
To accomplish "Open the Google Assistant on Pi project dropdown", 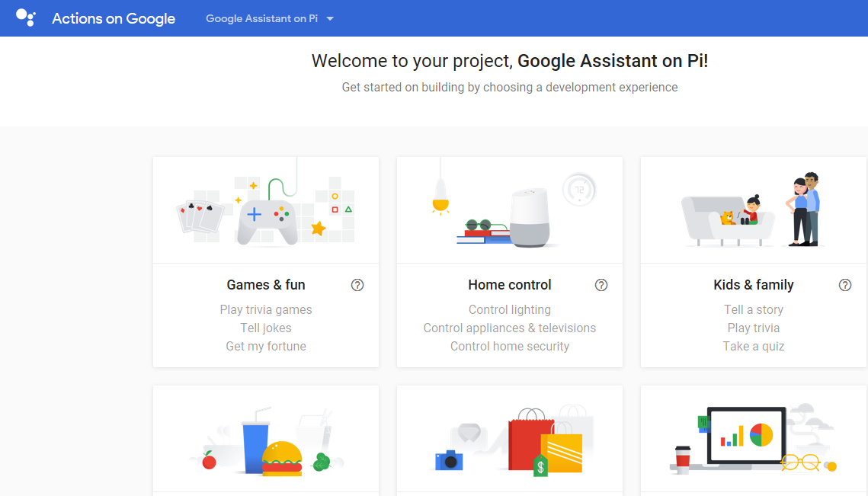I will 270,18.
